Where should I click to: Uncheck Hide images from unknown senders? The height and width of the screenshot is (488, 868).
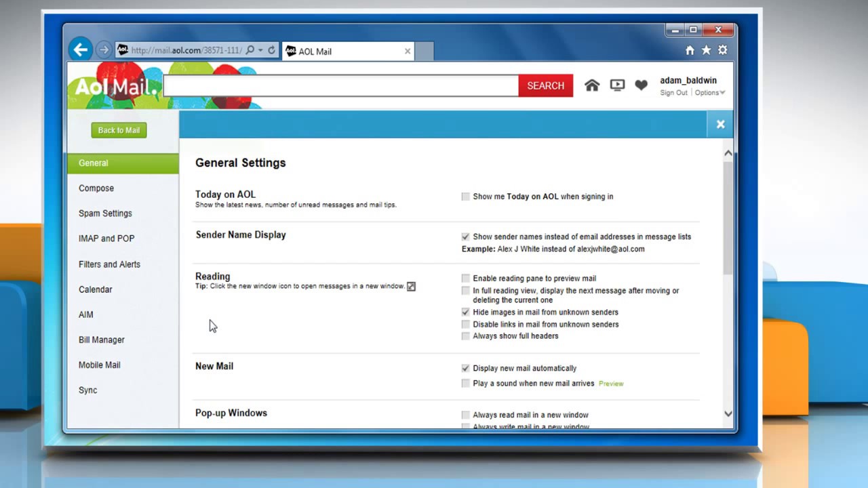click(x=465, y=312)
